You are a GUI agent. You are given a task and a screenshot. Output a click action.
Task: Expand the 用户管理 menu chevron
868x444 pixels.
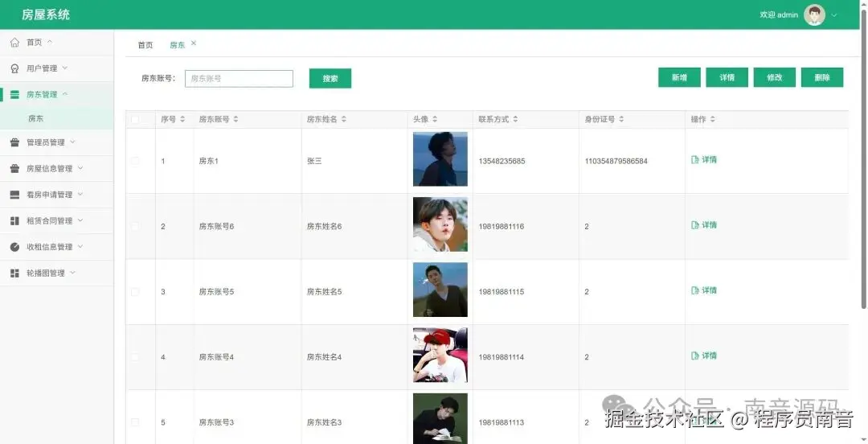tap(65, 68)
